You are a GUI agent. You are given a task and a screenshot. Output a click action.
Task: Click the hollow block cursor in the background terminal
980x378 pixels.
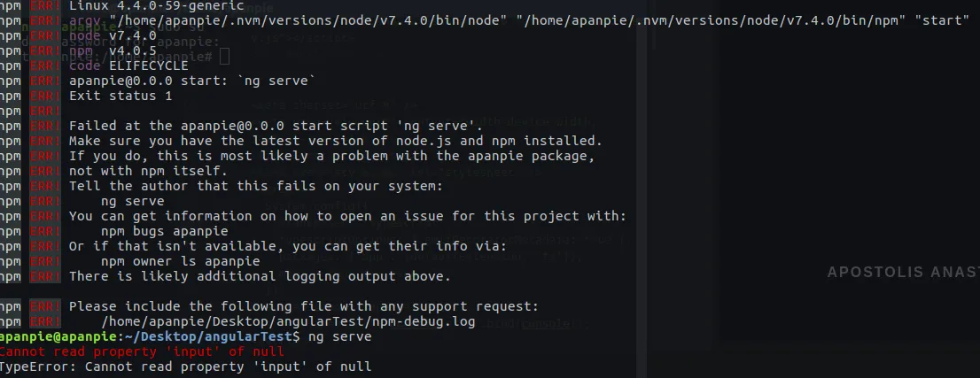click(224, 58)
